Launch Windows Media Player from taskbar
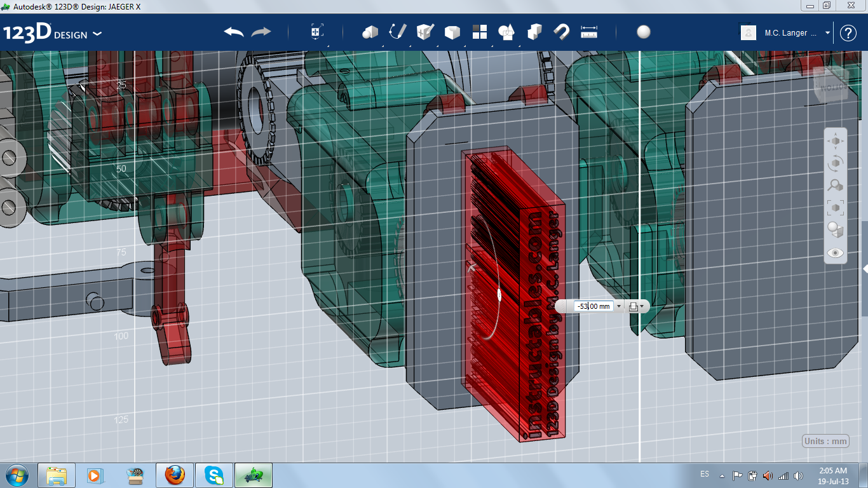This screenshot has width=868, height=488. (x=95, y=475)
